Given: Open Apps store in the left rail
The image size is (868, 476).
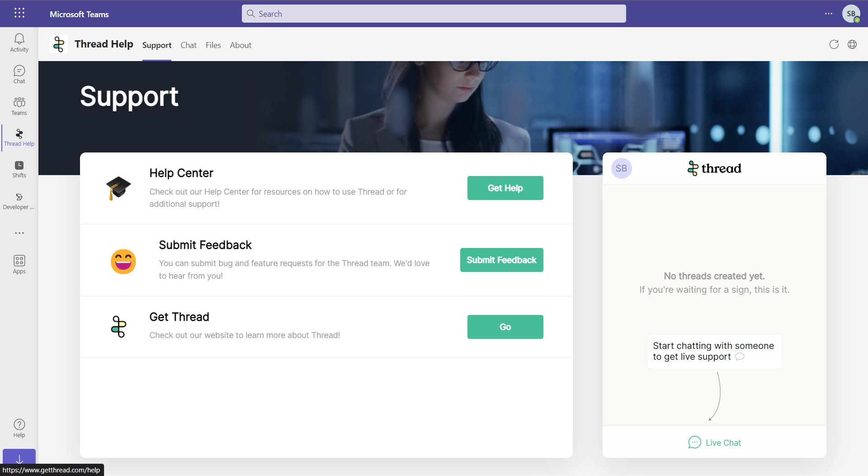Looking at the screenshot, I should [x=19, y=264].
